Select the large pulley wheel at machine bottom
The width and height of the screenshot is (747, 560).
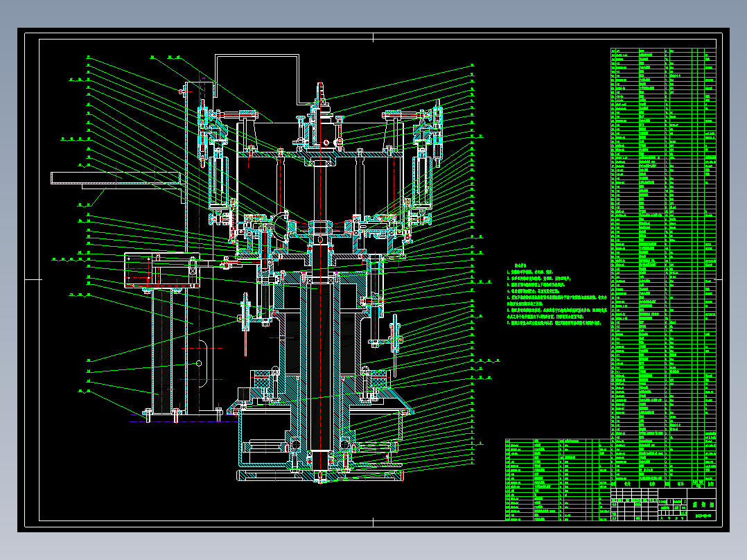click(319, 475)
